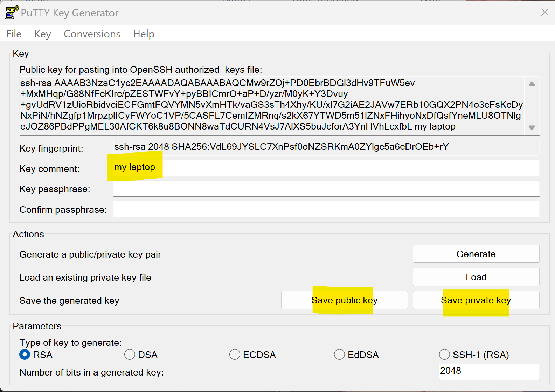Click 'Number of bits in a generated key:' label
Viewport: 555px width, 392px height.
[x=91, y=372]
